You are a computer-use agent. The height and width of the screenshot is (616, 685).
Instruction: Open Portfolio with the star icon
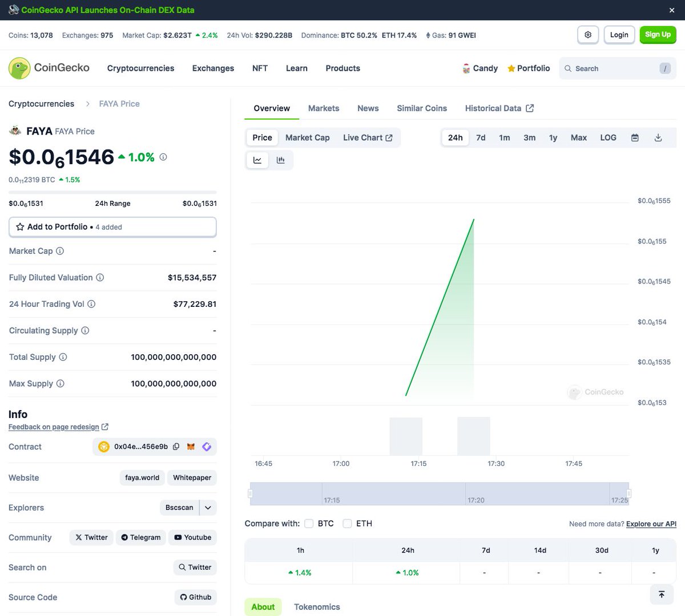click(529, 68)
